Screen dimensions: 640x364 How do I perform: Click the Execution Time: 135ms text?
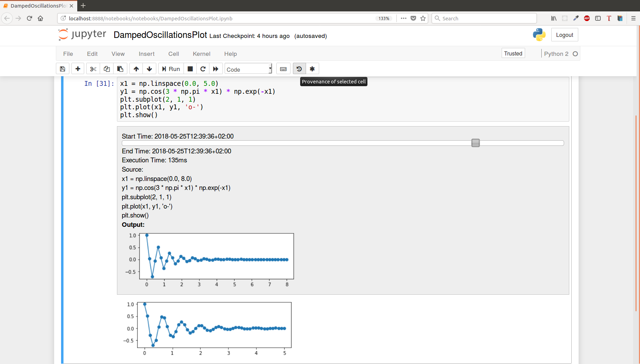click(154, 160)
